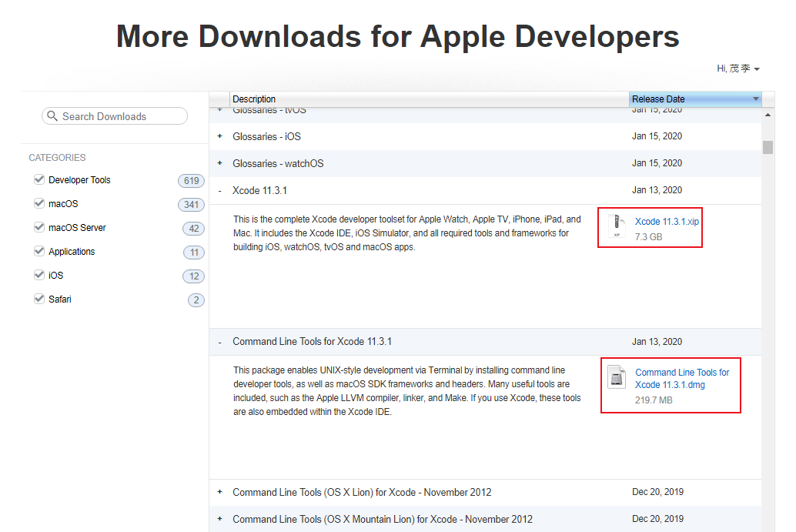This screenshot has width=796, height=532.
Task: Uncheck the Developer Tools category
Action: click(39, 179)
